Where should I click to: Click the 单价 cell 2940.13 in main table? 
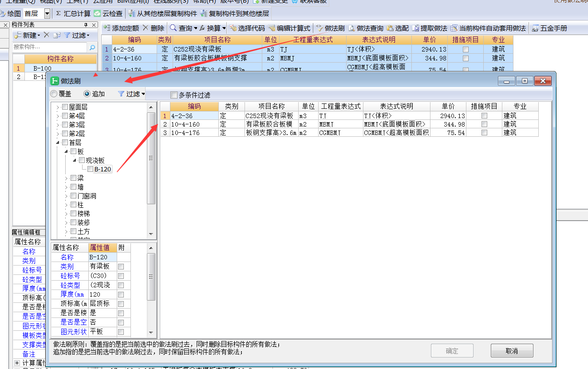tap(430, 49)
